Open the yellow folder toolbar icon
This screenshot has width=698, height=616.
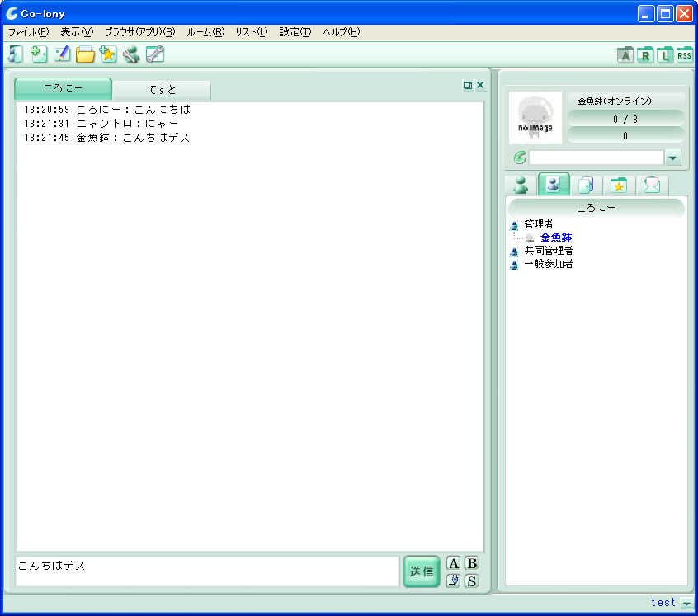85,54
